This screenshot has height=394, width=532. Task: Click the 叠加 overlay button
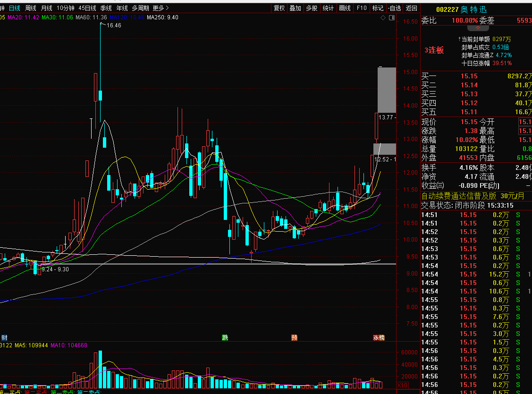coord(295,8)
